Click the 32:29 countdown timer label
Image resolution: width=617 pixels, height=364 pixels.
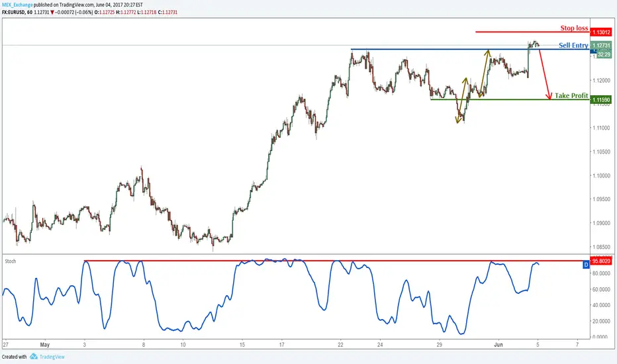coord(604,55)
